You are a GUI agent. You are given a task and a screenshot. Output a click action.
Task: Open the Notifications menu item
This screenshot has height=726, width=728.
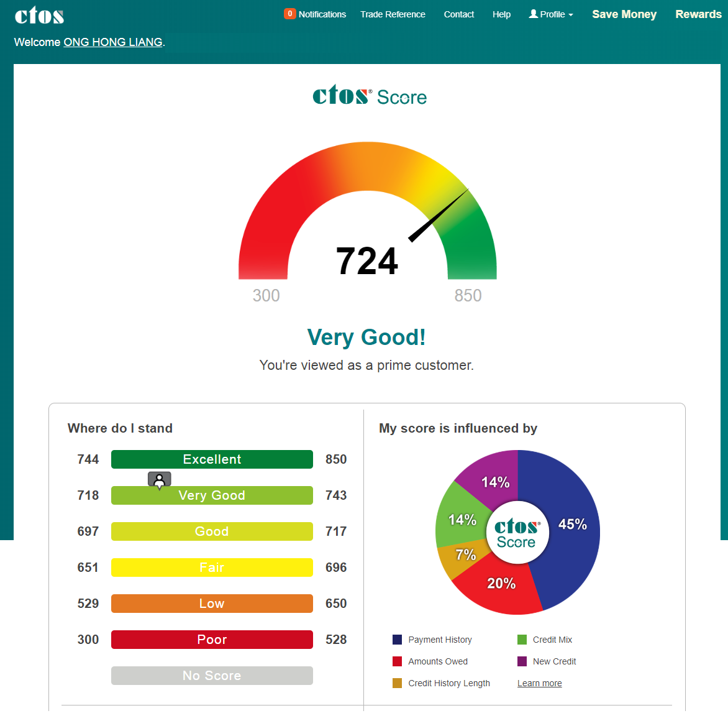(x=322, y=14)
